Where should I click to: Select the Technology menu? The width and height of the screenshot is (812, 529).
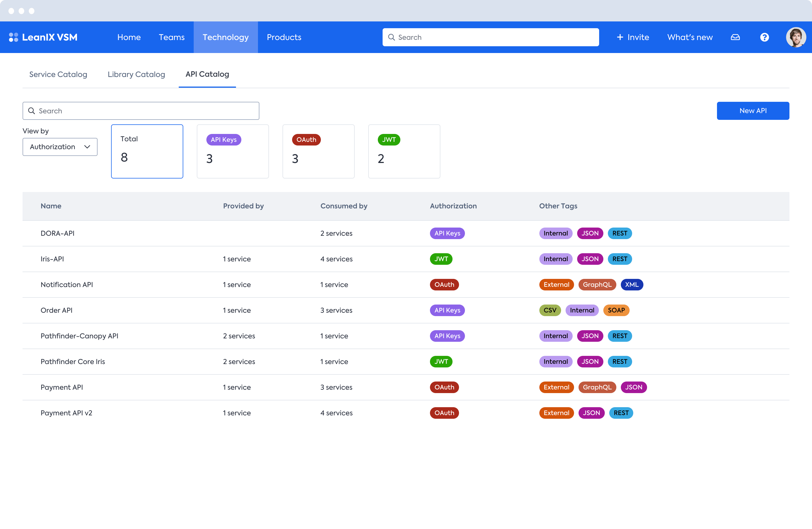226,37
